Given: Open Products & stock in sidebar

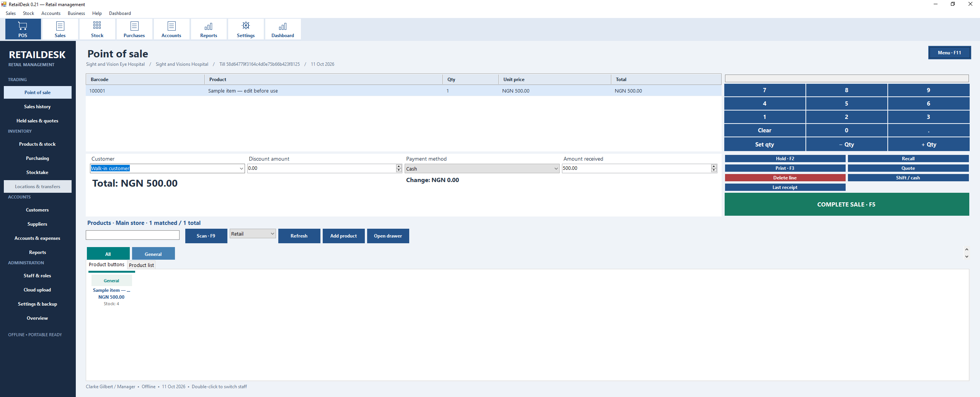Looking at the screenshot, I should 38,144.
